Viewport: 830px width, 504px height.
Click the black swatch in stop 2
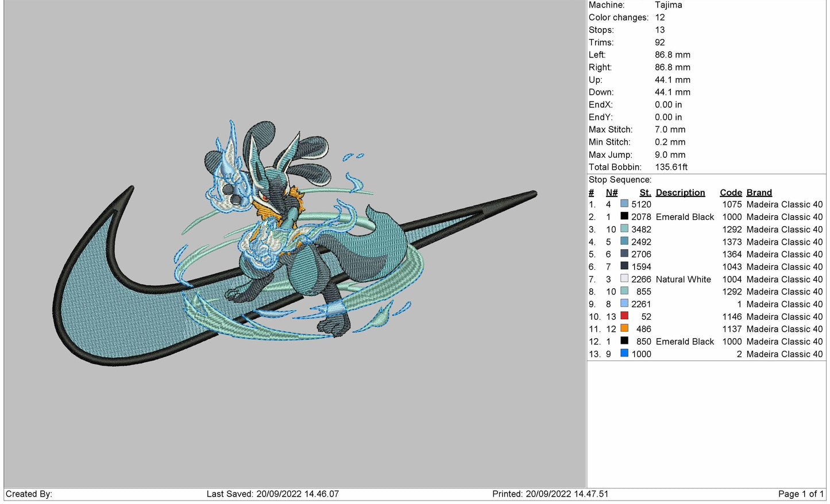624,216
